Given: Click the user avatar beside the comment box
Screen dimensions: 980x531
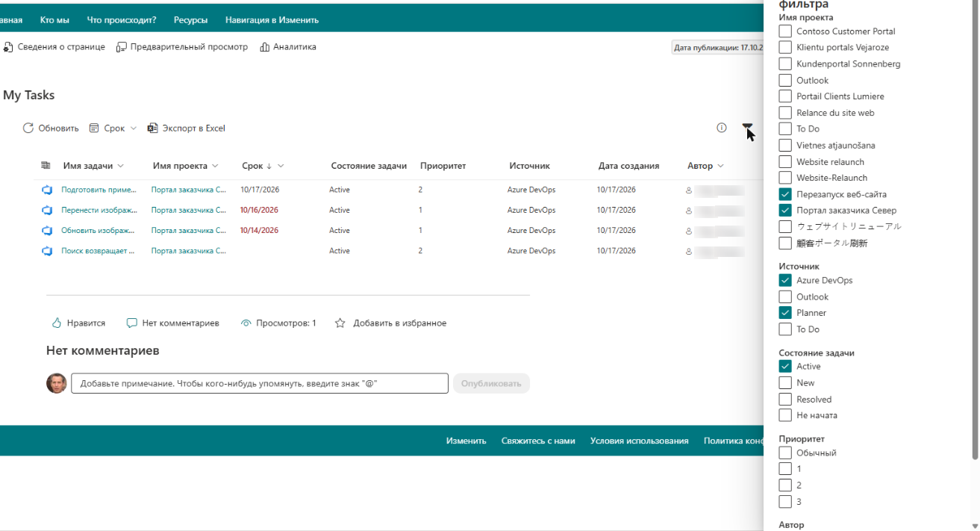Looking at the screenshot, I should pyautogui.click(x=57, y=384).
